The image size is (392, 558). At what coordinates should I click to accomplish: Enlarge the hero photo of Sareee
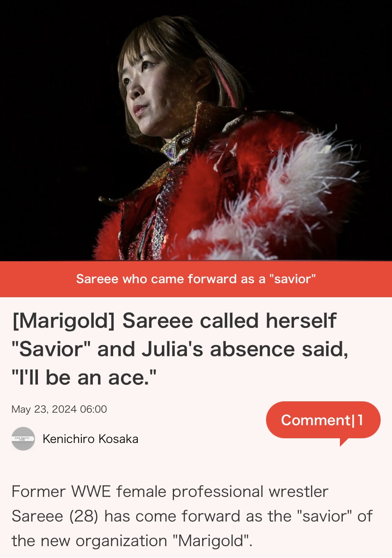click(196, 130)
